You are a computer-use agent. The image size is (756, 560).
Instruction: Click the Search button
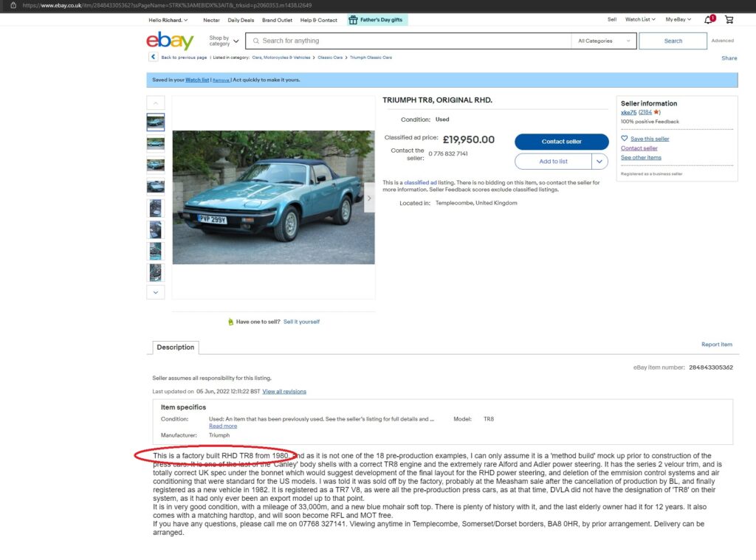point(673,41)
